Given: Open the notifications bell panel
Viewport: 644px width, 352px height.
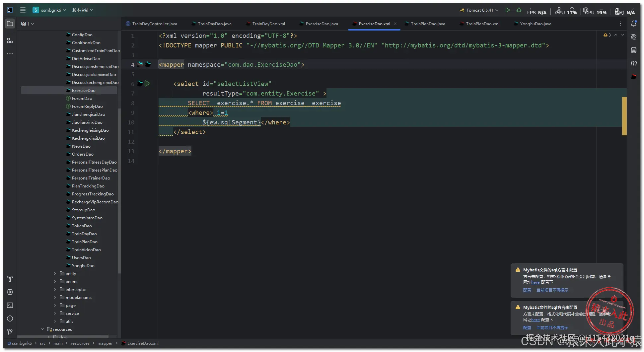Looking at the screenshot, I should 633,24.
